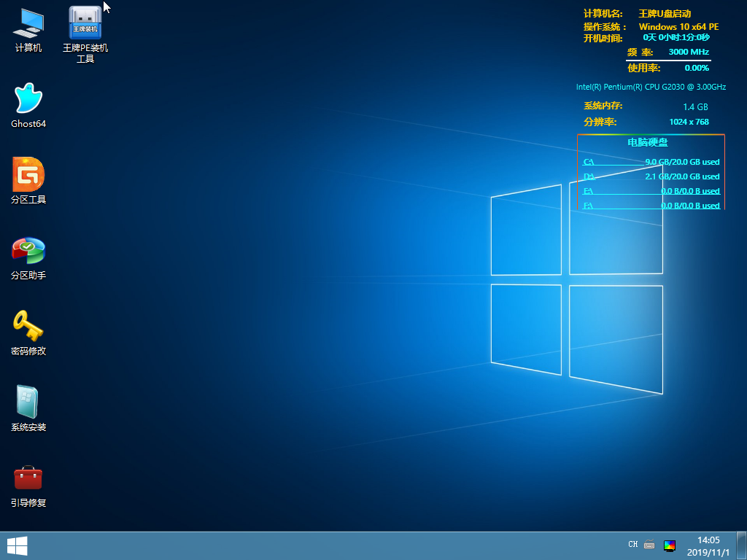The height and width of the screenshot is (560, 747).
Task: Click the computer name value 王牌U盘启动
Action: [x=665, y=14]
